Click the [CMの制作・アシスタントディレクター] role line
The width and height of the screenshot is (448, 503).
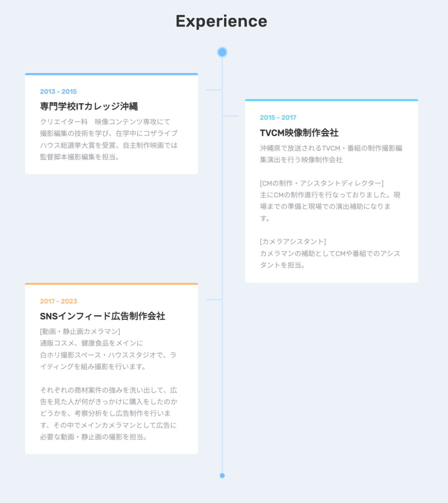[321, 183]
